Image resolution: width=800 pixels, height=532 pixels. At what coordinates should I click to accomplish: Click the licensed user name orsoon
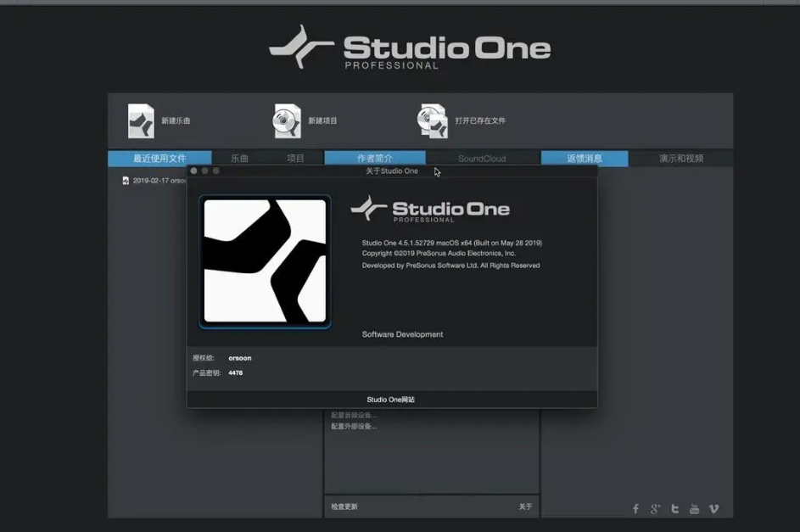coord(240,358)
